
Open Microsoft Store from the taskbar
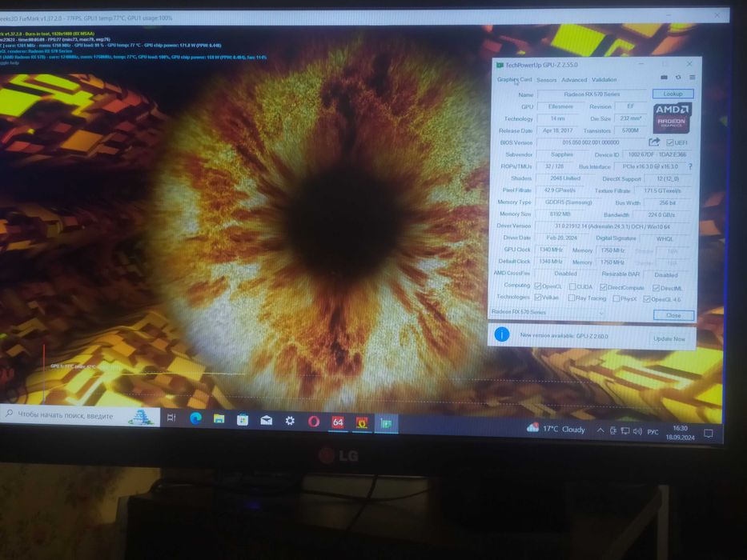click(243, 419)
